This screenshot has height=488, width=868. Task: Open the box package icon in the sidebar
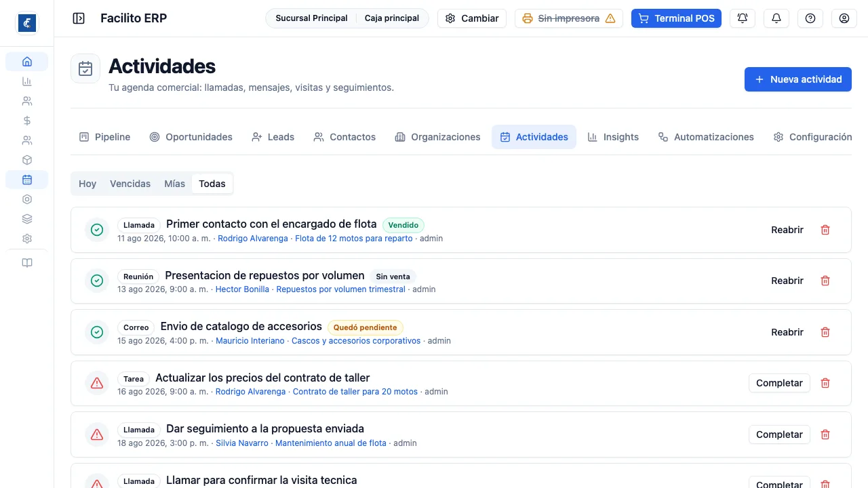pyautogui.click(x=27, y=160)
